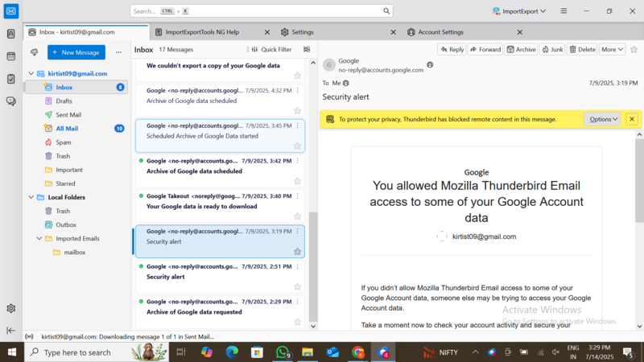Star the open Security alert message
This screenshot has width=644, height=362.
coord(634,49)
